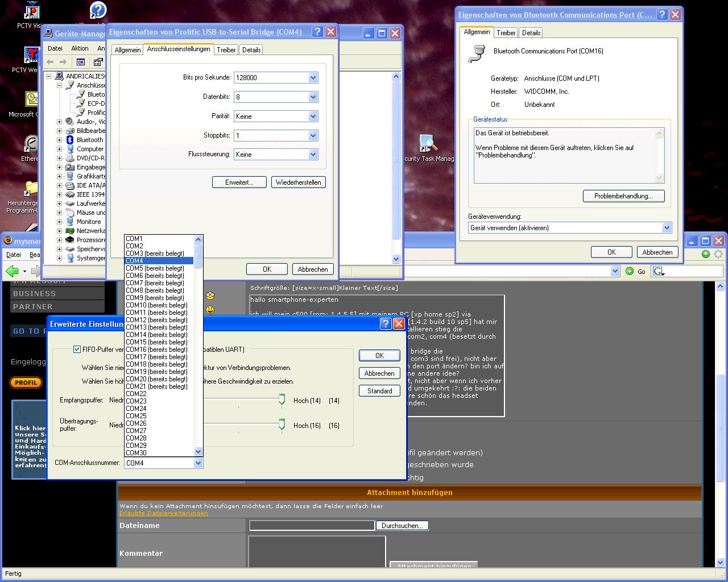Click the green up-arrow icon in Firefox menu bar
The width and height of the screenshot is (728, 582).
point(705,255)
